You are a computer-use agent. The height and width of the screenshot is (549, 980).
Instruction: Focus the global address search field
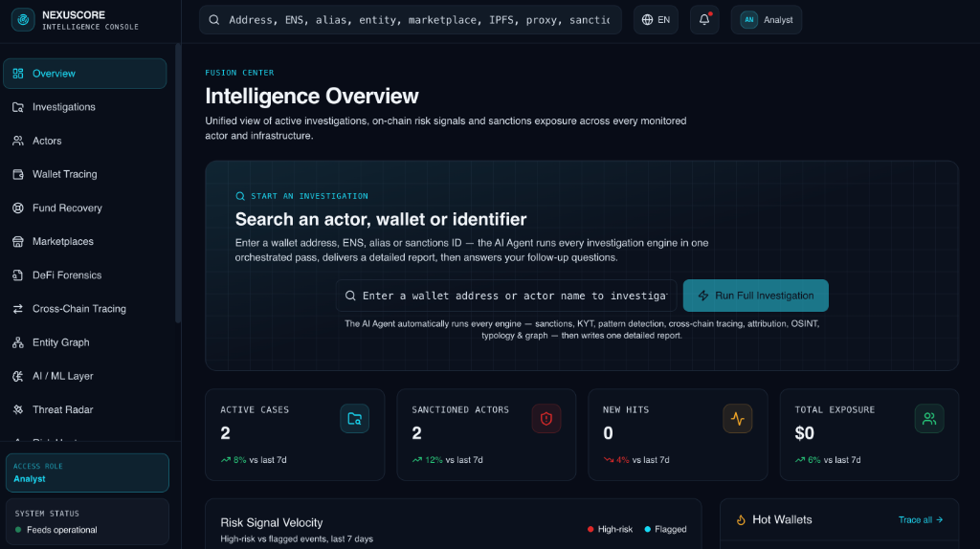[x=411, y=20]
